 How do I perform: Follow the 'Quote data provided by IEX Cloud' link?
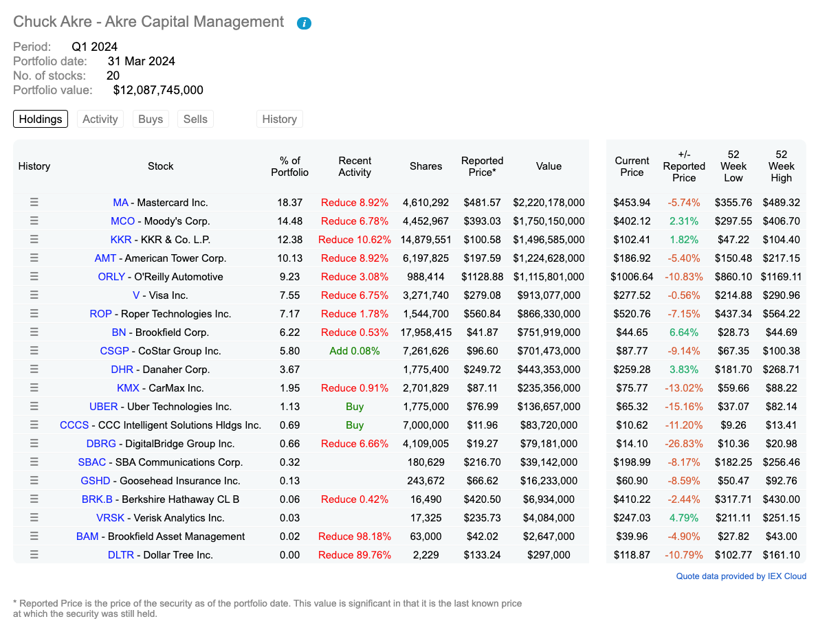tap(741, 576)
